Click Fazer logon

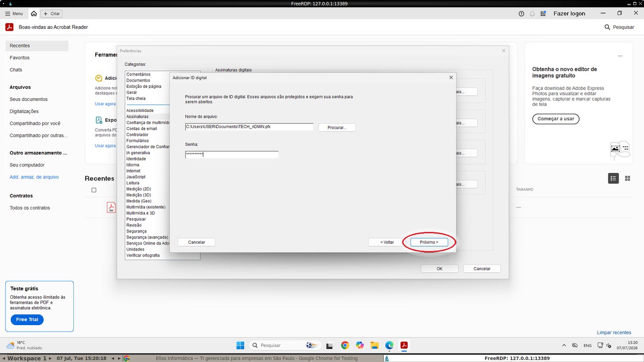click(x=569, y=14)
